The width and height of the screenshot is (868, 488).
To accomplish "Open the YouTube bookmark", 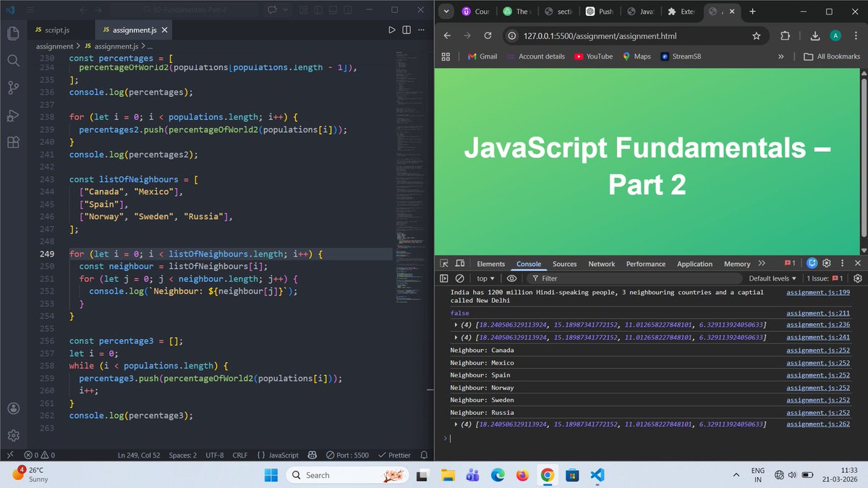I will coord(593,56).
